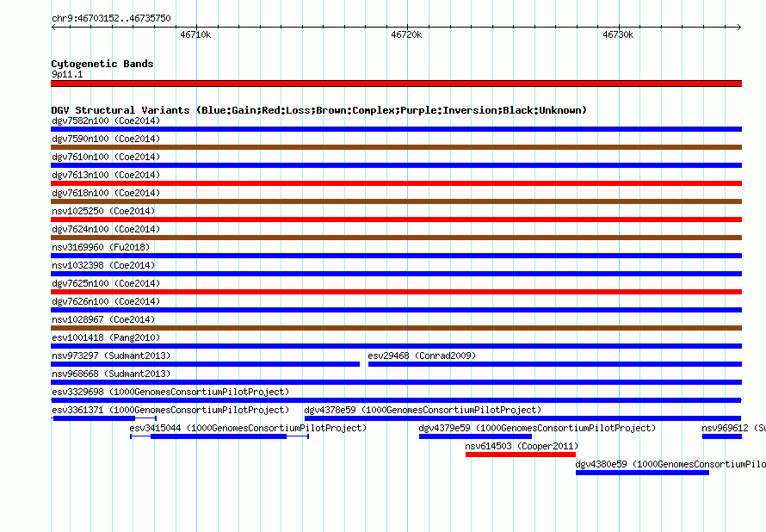Select the blue bar under esv29468
Viewport: 766px width, 532px height.
pos(555,364)
